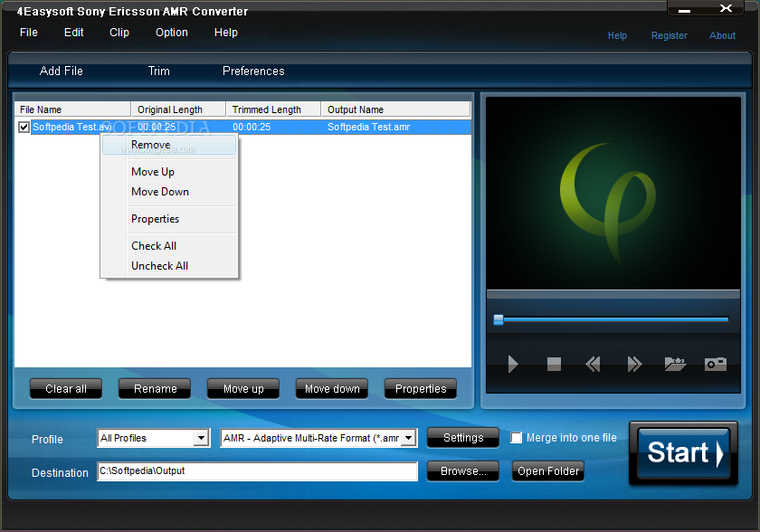The height and width of the screenshot is (532, 760).
Task: Choose Properties in context menu
Action: pos(169,219)
